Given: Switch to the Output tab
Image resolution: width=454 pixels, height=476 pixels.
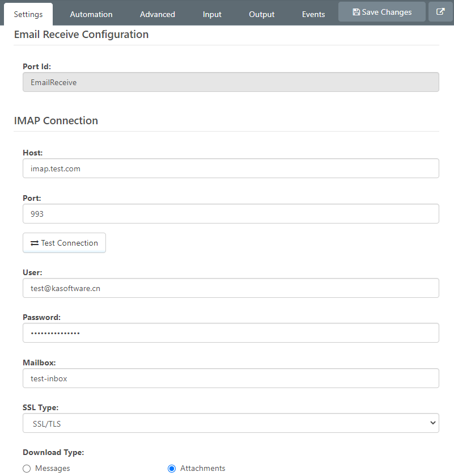Looking at the screenshot, I should [261, 14].
